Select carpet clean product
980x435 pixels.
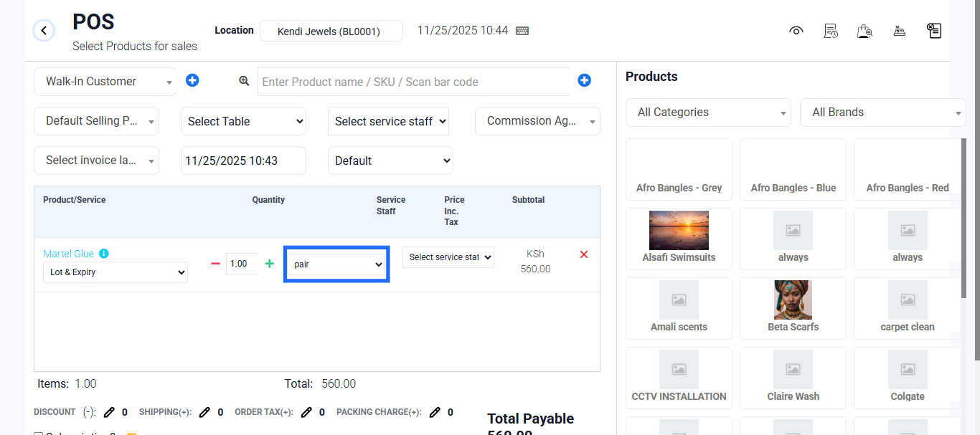click(x=908, y=308)
